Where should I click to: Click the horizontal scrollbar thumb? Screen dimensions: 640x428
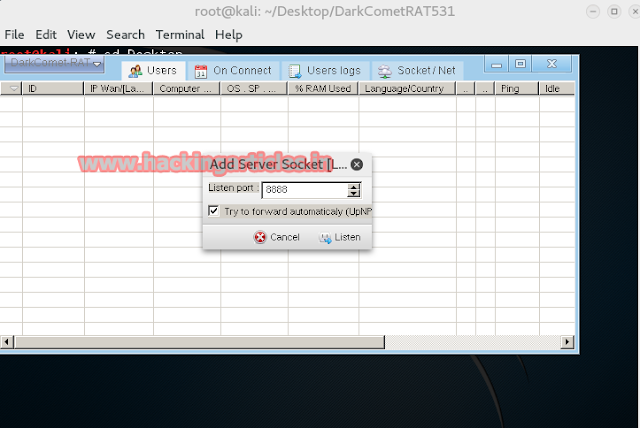pyautogui.click(x=199, y=342)
